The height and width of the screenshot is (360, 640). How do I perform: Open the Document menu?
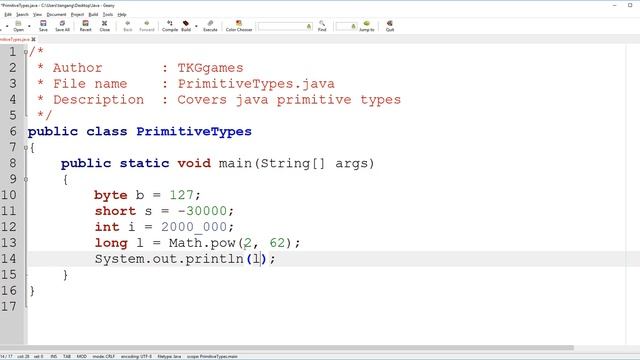56,14
